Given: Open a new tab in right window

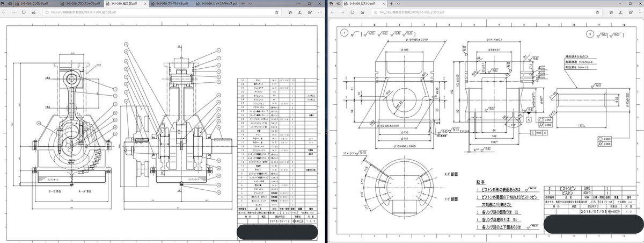Looking at the screenshot, I should 391,4.
